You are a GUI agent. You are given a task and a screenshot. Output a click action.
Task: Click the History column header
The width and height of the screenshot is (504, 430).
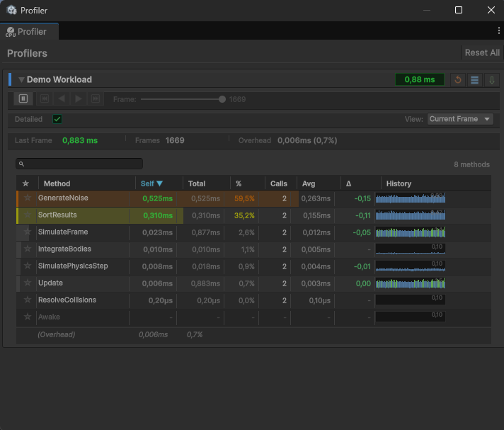click(x=399, y=183)
